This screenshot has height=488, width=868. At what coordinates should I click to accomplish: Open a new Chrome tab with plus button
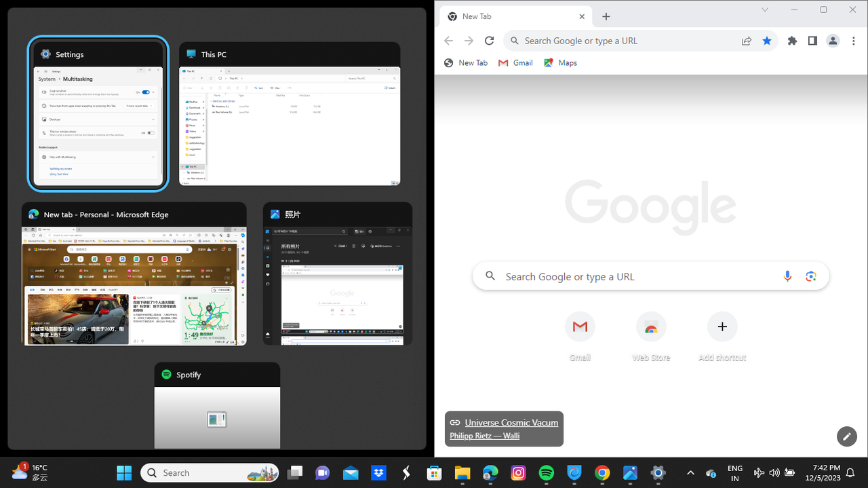[x=606, y=16]
